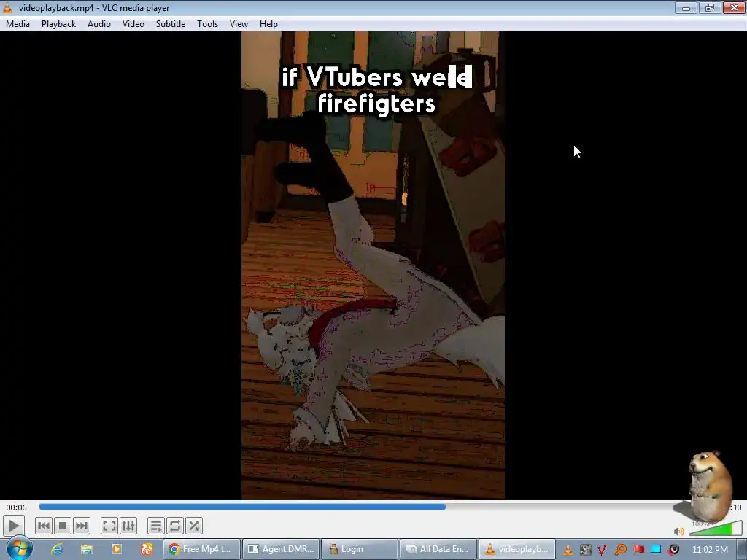Click the round black-red system tray icon
Screen dimensions: 747x560
click(673, 550)
